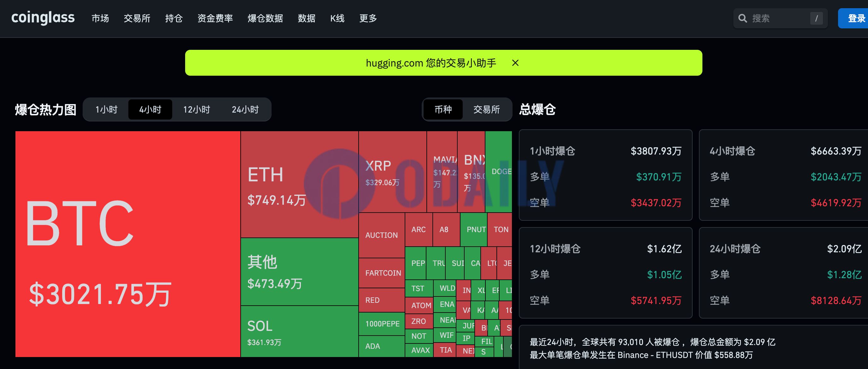Click the coinglass logo

pos(43,18)
